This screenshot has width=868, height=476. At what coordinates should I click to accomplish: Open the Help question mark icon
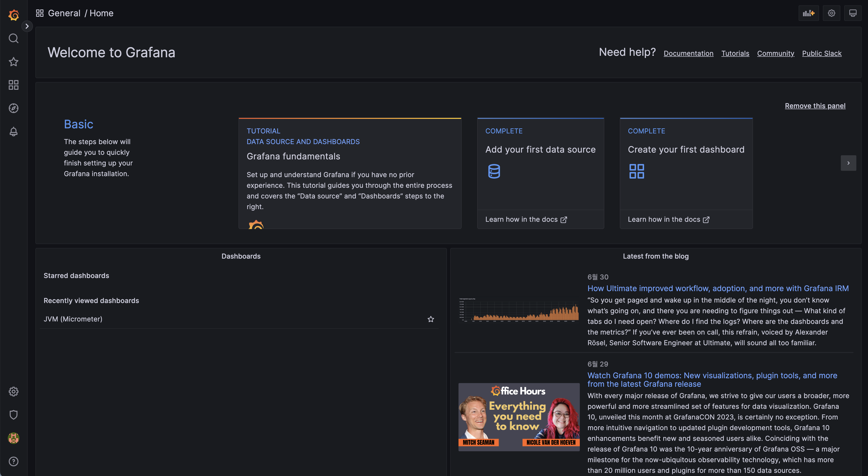14,461
